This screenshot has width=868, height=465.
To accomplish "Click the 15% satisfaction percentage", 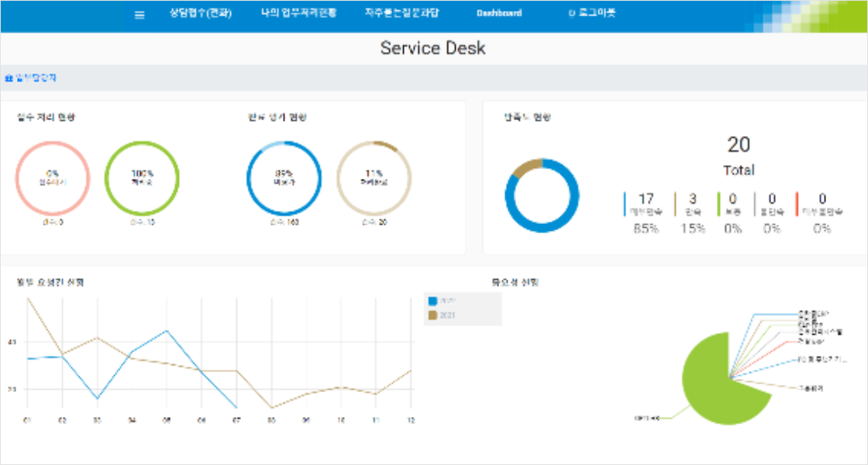I will pos(693,229).
